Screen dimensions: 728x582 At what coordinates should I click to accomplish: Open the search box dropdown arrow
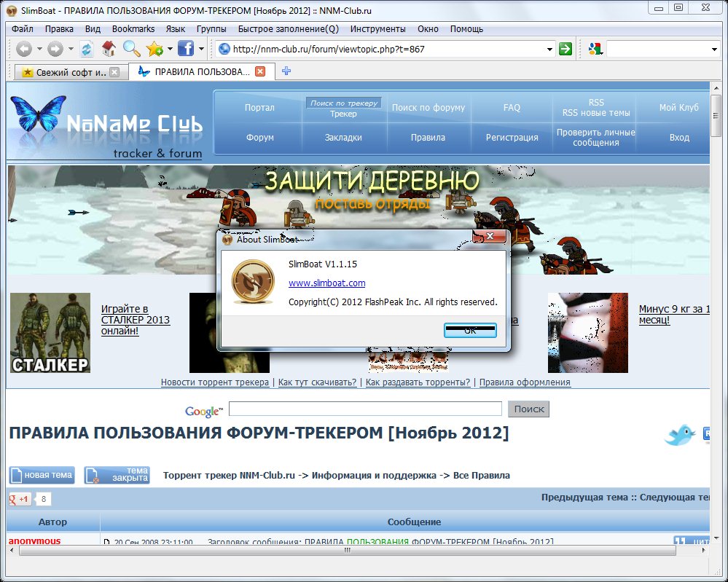(715, 50)
